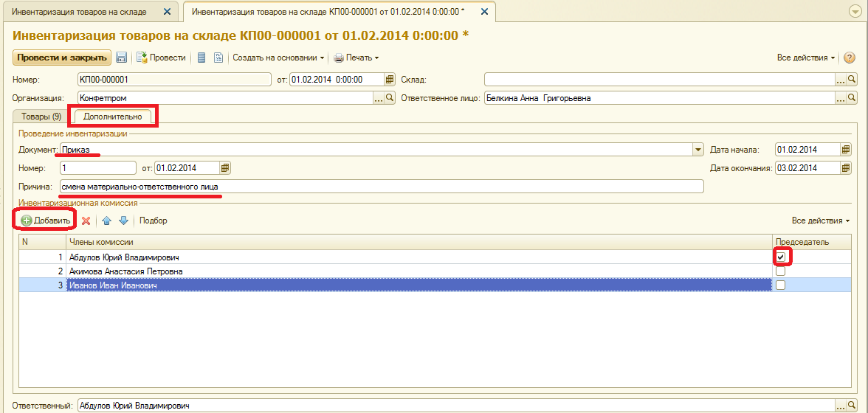Open calendar for Дата окончания field
The image size is (868, 413).
click(846, 167)
